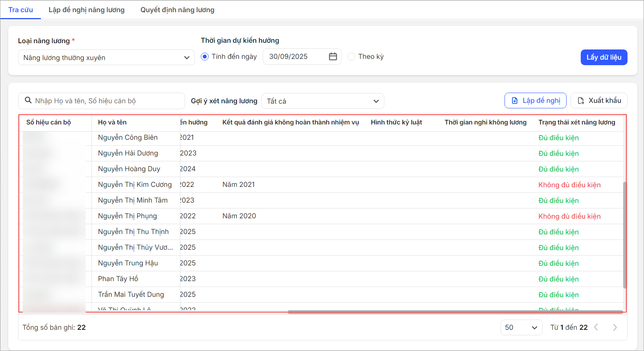Screen dimensions: 644x351
Task: Open the 'Quyết định nâng lương' tab
Action: point(177,10)
